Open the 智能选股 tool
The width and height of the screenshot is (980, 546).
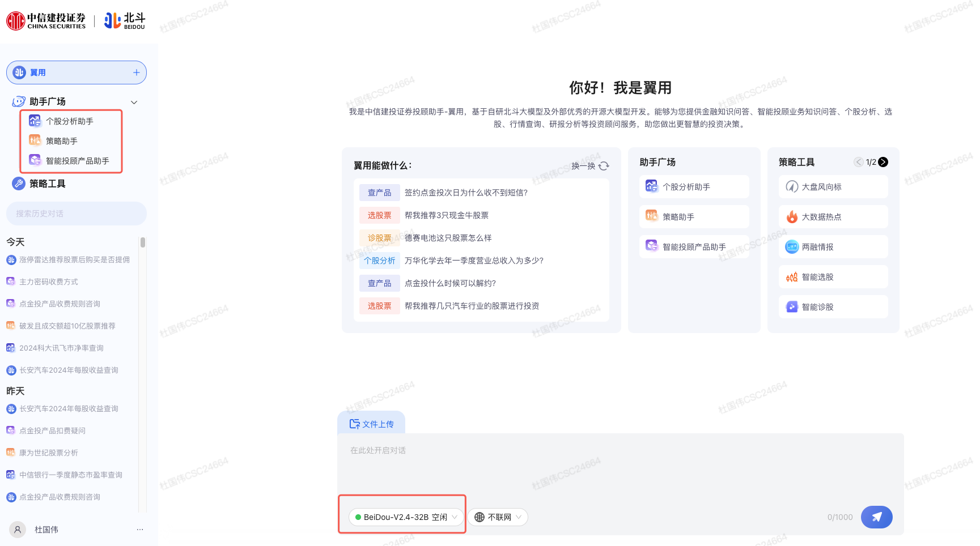(833, 277)
